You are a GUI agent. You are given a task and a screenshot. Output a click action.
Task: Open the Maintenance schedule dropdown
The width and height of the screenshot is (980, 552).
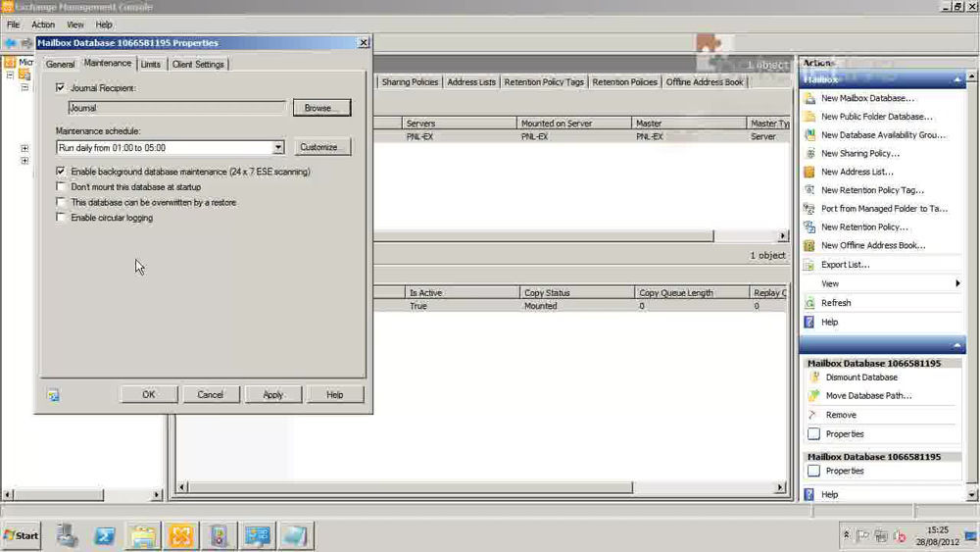[278, 147]
